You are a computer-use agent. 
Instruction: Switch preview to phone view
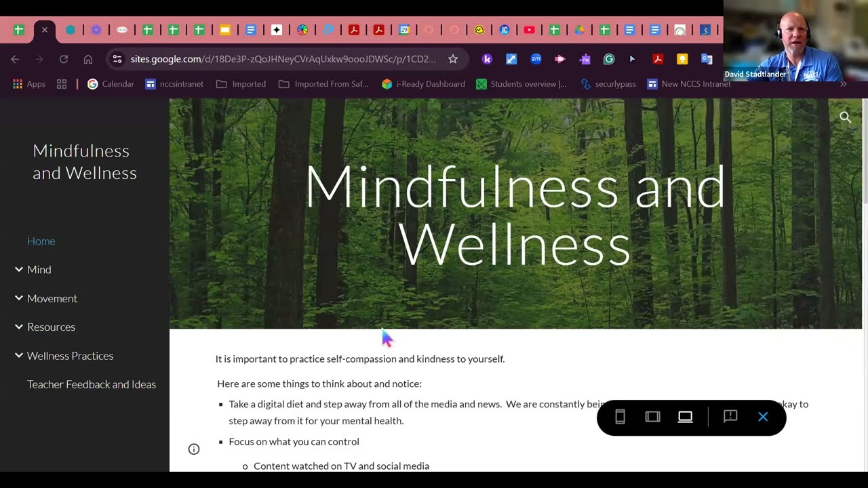pyautogui.click(x=620, y=417)
